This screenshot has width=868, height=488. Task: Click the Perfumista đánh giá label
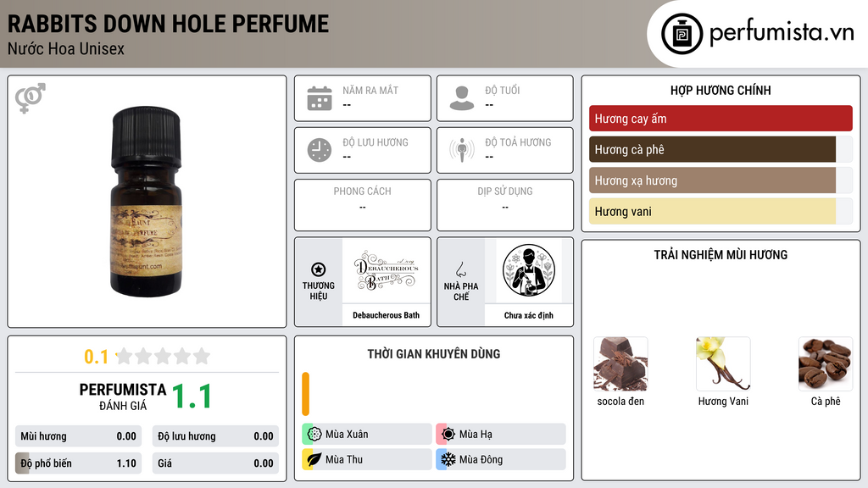(x=123, y=396)
